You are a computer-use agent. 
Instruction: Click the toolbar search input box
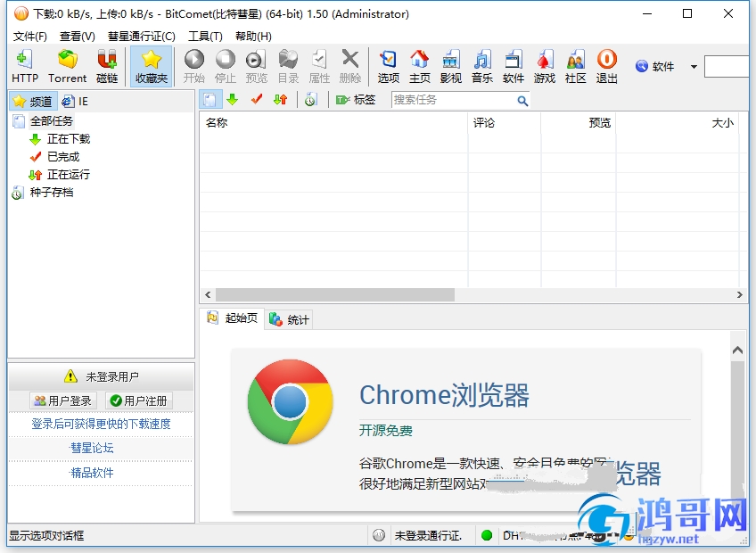pyautogui.click(x=727, y=67)
